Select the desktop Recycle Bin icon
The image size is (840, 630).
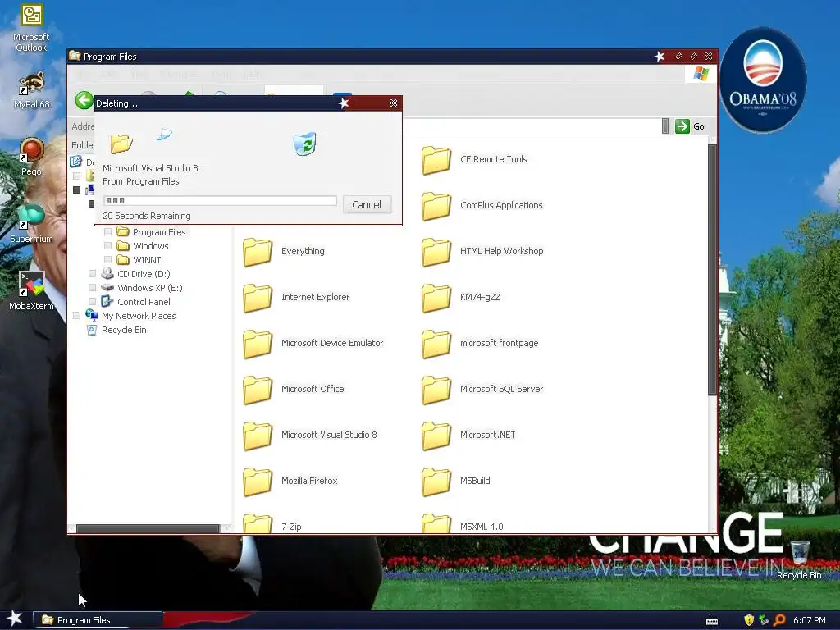pos(799,559)
